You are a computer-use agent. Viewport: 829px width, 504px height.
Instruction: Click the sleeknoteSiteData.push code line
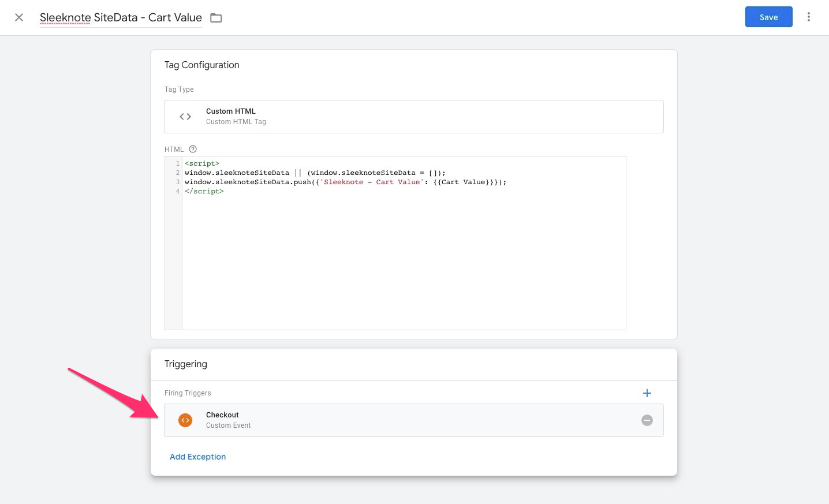tap(345, 182)
